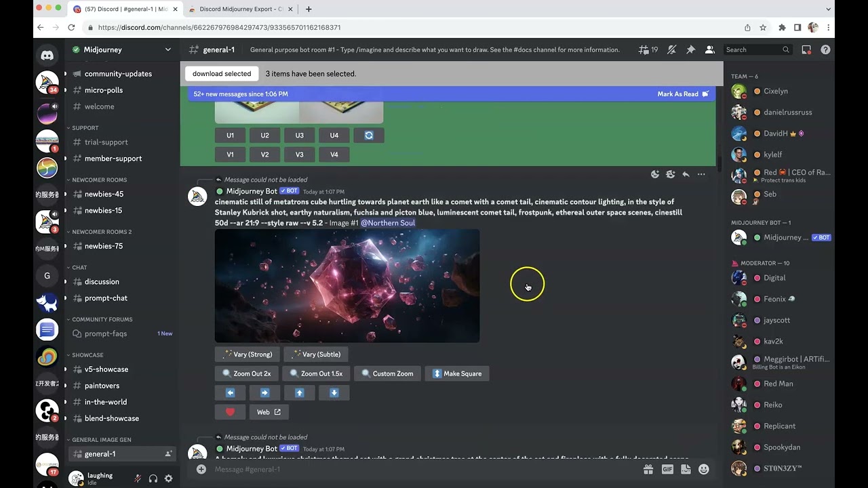The height and width of the screenshot is (488, 868).
Task: Click the re-roll refresh button
Action: click(369, 136)
